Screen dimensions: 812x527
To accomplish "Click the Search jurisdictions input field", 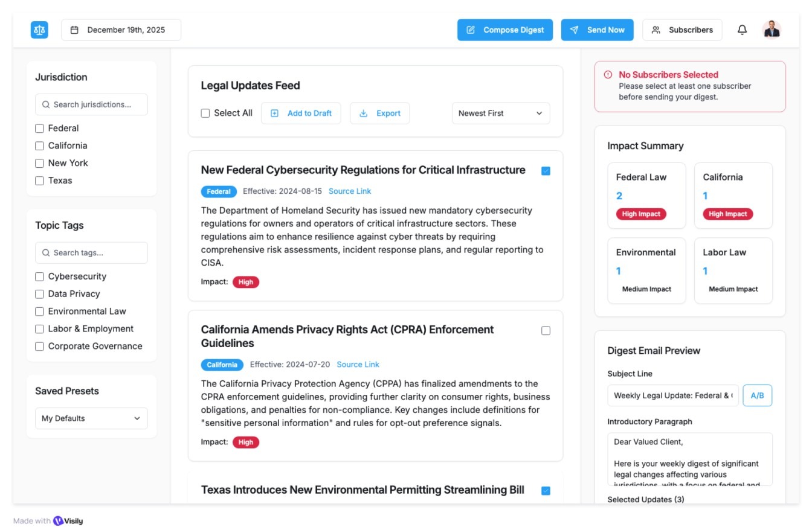I will pos(91,104).
